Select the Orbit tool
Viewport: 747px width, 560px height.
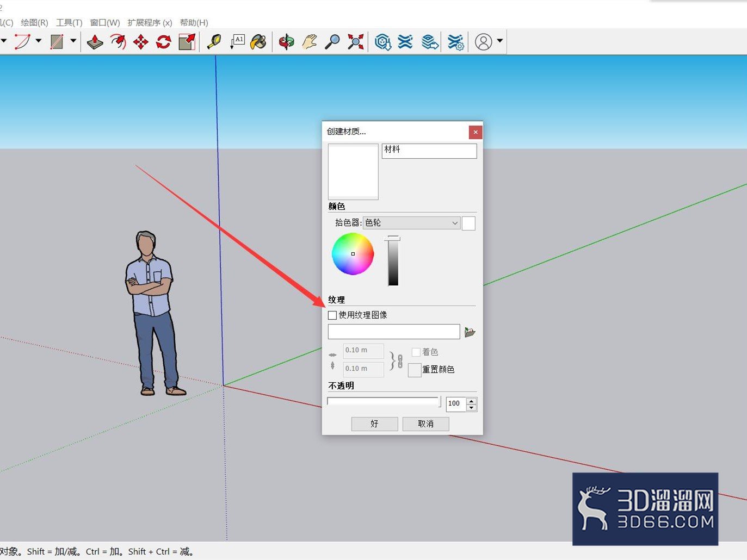click(x=286, y=42)
